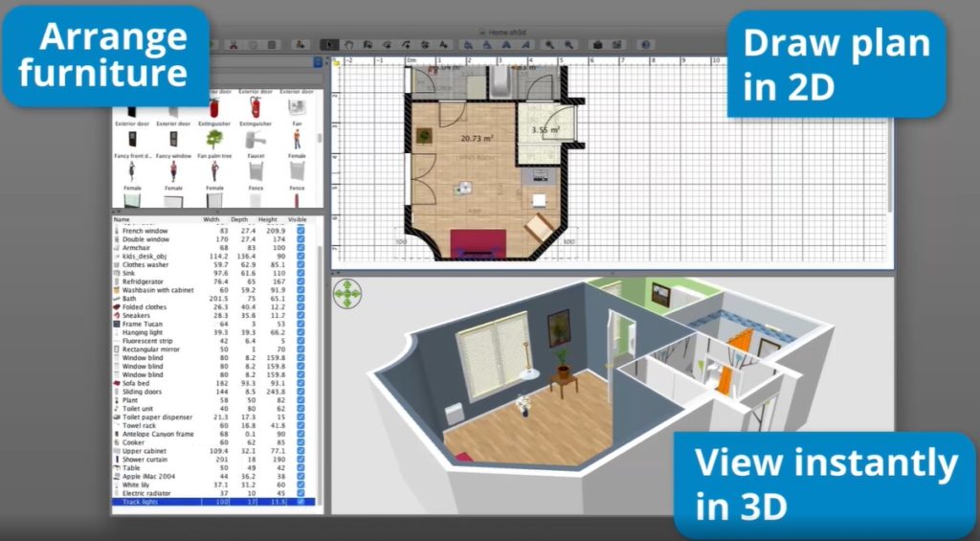Click the Zoom in magnifier icon
Image resolution: width=980 pixels, height=541 pixels.
(x=550, y=45)
